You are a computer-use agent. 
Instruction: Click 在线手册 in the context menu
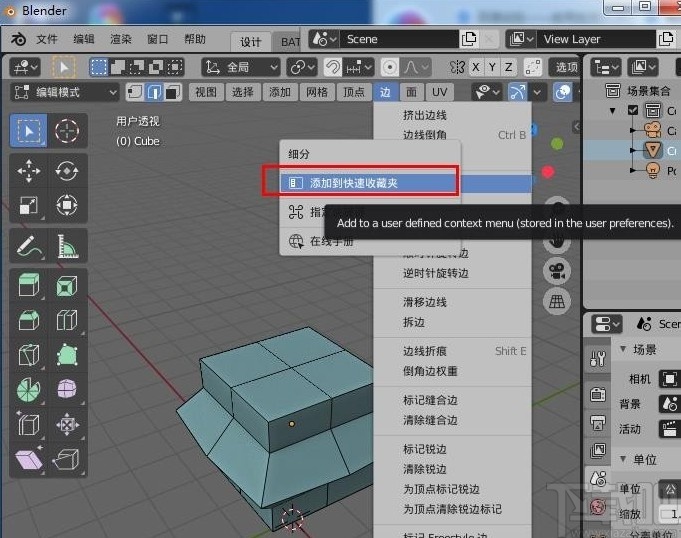click(331, 241)
